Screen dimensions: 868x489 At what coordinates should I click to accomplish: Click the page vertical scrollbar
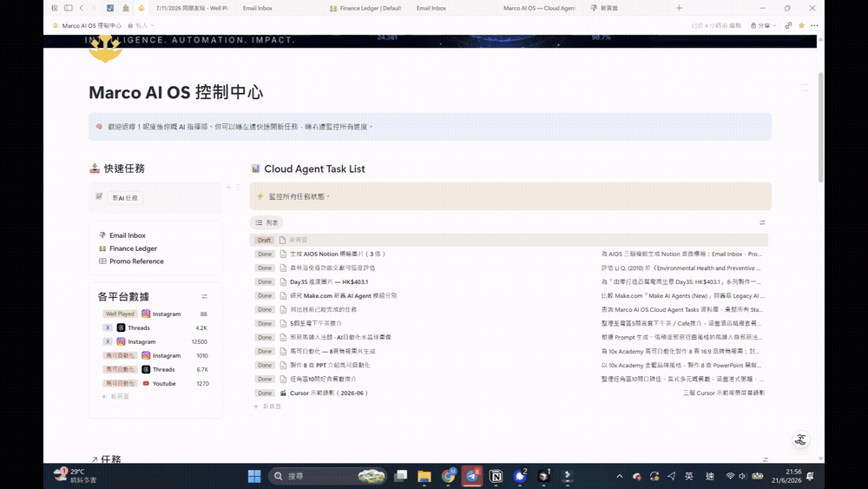[x=820, y=128]
